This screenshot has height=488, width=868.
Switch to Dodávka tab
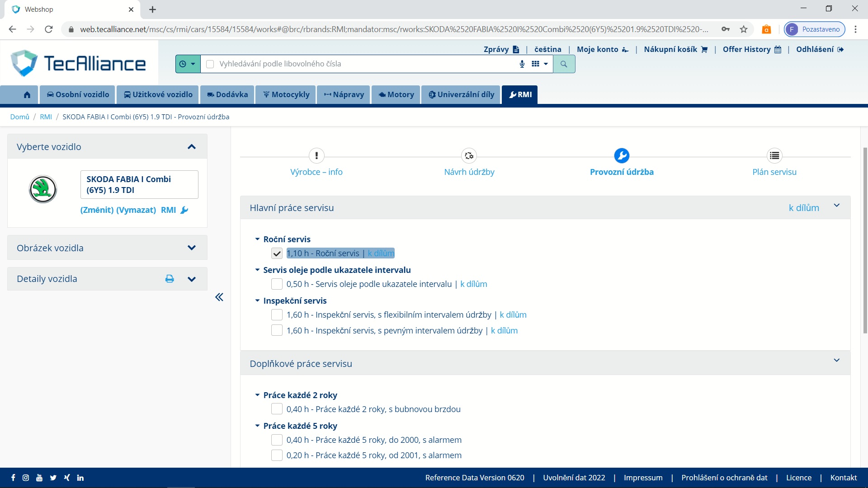tap(227, 94)
